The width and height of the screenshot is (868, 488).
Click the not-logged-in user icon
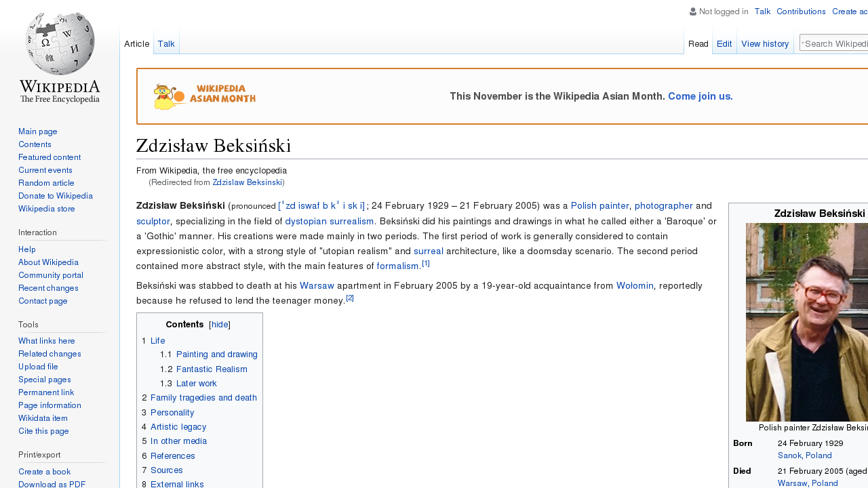point(693,12)
